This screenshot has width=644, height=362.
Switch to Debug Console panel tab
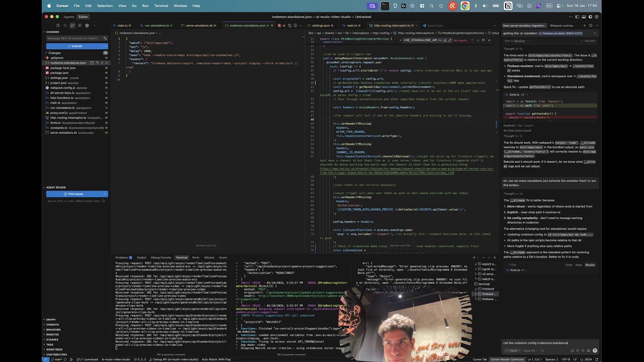(161, 257)
